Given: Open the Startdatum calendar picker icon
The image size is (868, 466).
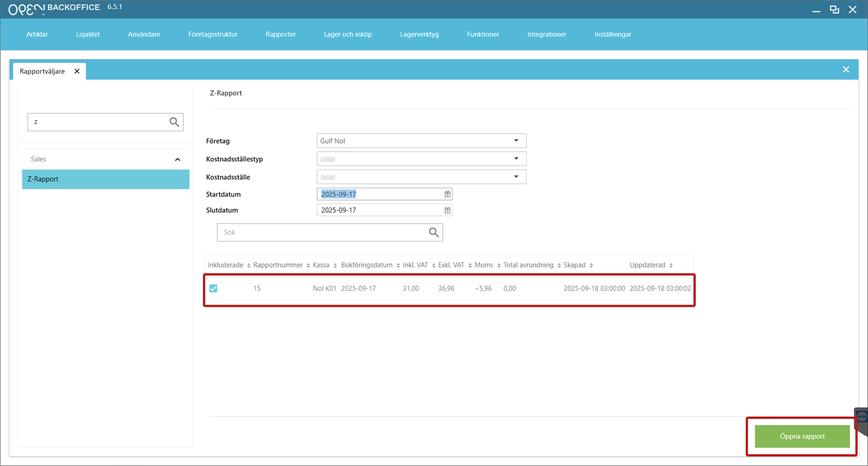Looking at the screenshot, I should click(447, 194).
